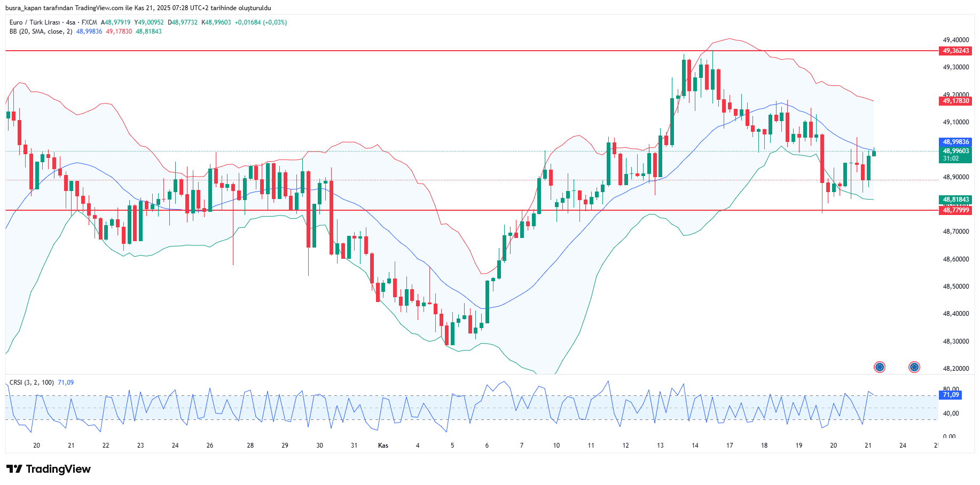Viewport: 980px width, 485px height.
Task: Click the blue 71,09 CRSI value label
Action: tap(951, 395)
